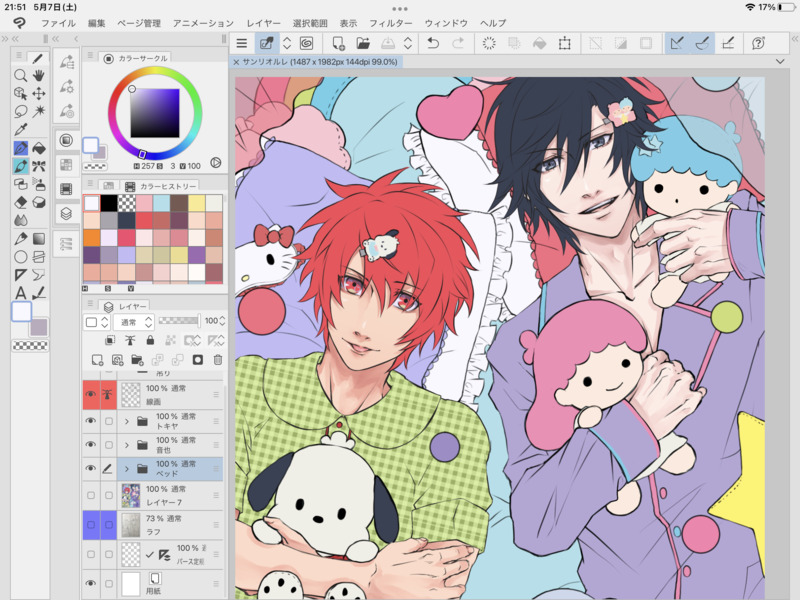
Task: Open the レイヤー menu
Action: click(x=264, y=23)
